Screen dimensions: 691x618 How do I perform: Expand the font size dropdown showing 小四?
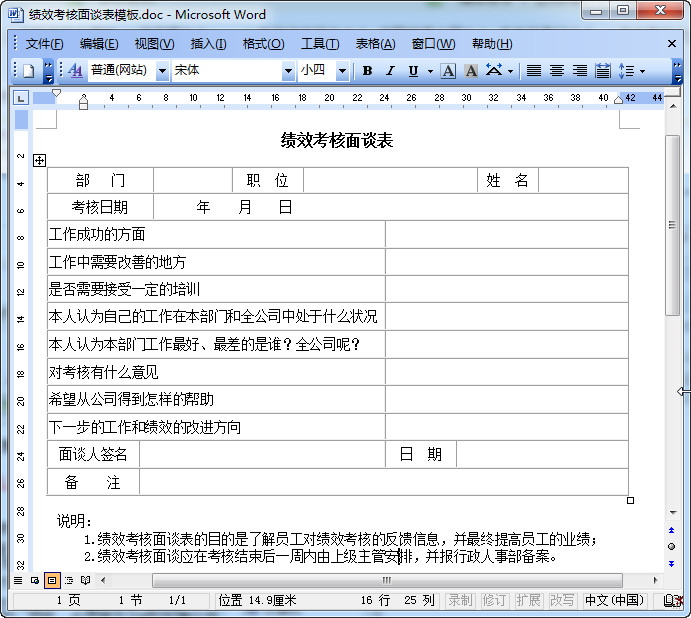click(342, 71)
